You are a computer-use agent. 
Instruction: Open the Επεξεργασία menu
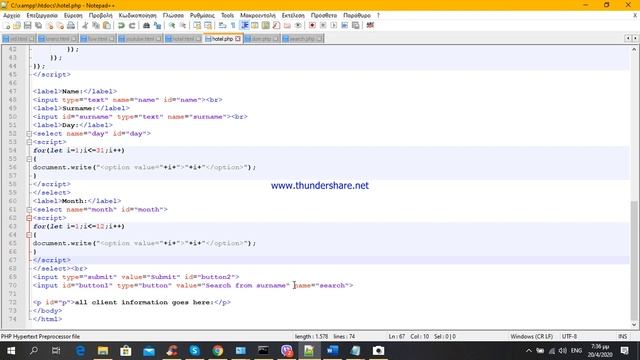point(42,15)
